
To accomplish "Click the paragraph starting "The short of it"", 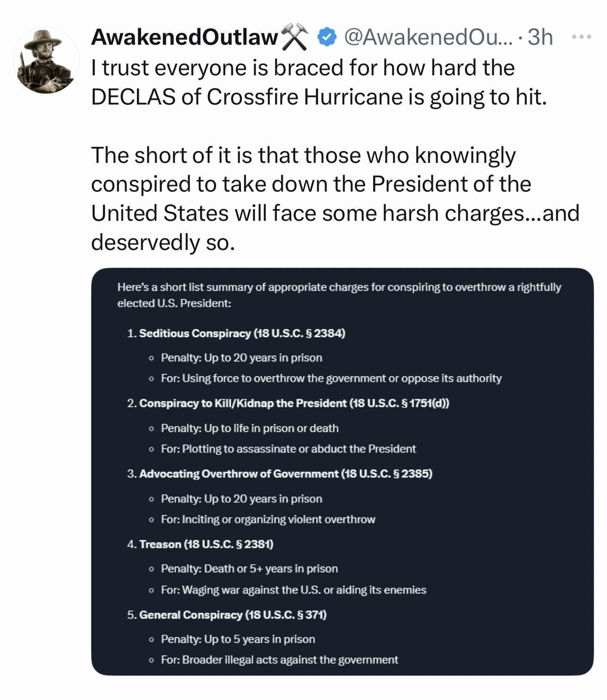I will click(335, 198).
